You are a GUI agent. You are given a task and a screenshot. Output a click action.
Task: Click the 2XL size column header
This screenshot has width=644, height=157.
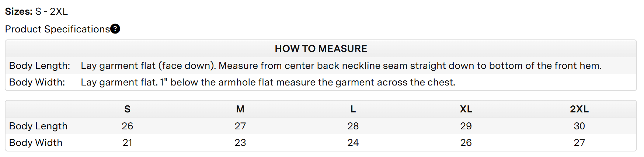click(579, 109)
